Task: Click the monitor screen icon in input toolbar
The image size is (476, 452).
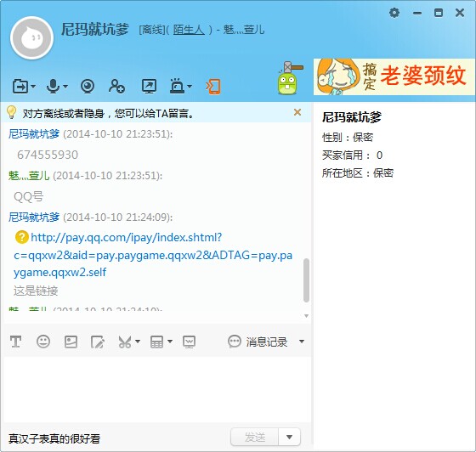Action: [189, 342]
